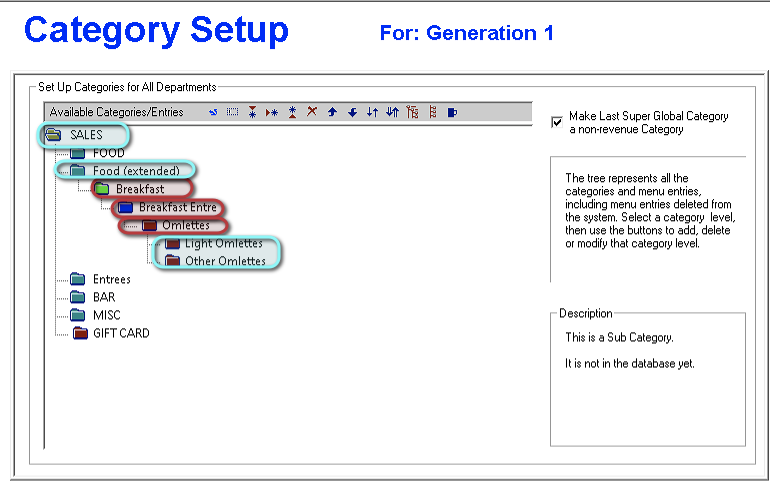This screenshot has height=482, width=770.
Task: Click the dotted rectangle rename icon
Action: [232, 112]
